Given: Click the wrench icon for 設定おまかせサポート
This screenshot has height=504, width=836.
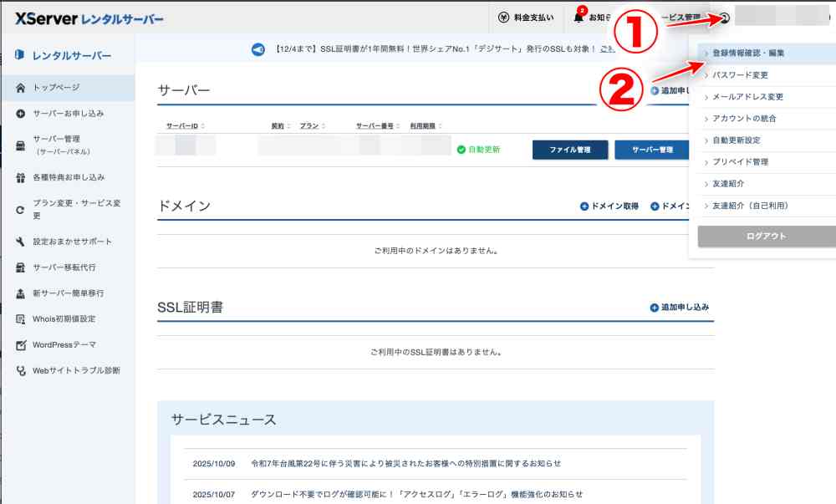Looking at the screenshot, I should click(21, 242).
